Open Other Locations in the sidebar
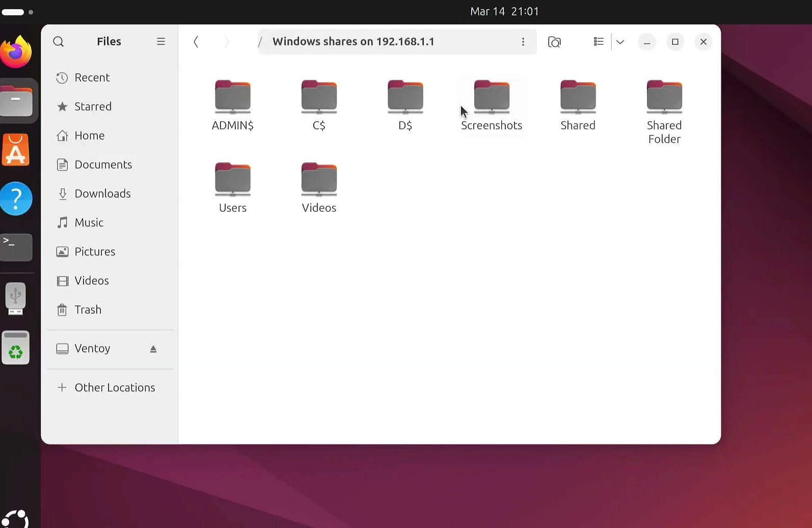Viewport: 812px width, 528px height. 110,388
